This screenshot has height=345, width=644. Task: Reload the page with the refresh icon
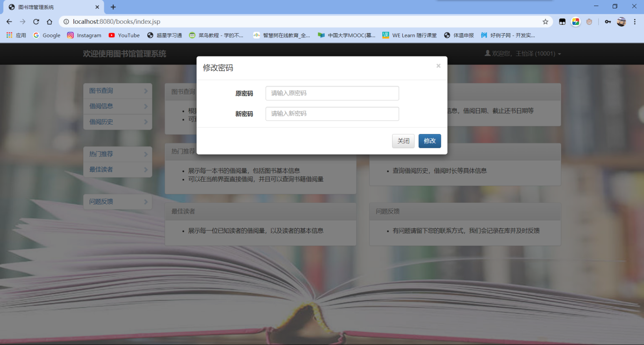[x=36, y=21]
